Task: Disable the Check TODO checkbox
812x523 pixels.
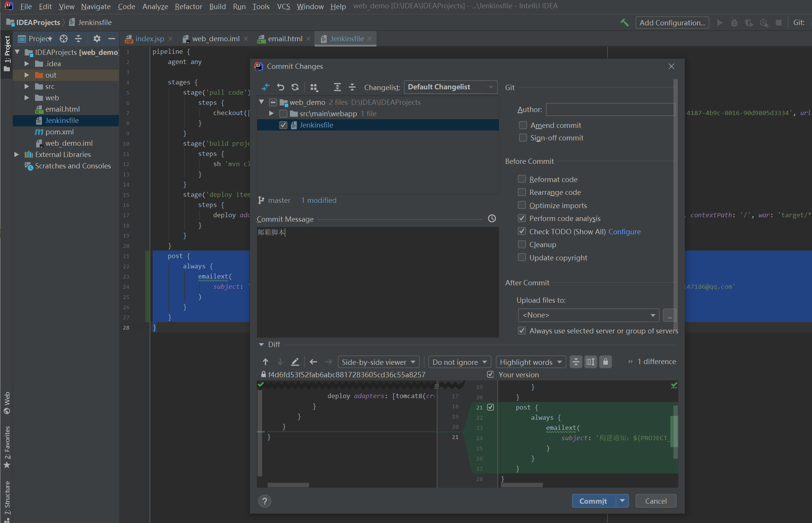Action: (522, 231)
